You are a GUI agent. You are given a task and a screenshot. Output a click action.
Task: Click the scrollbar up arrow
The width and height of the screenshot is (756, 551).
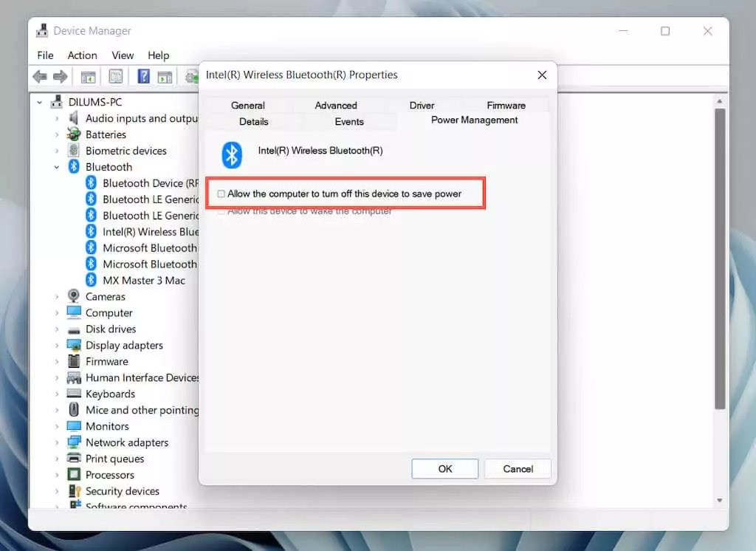coord(719,101)
